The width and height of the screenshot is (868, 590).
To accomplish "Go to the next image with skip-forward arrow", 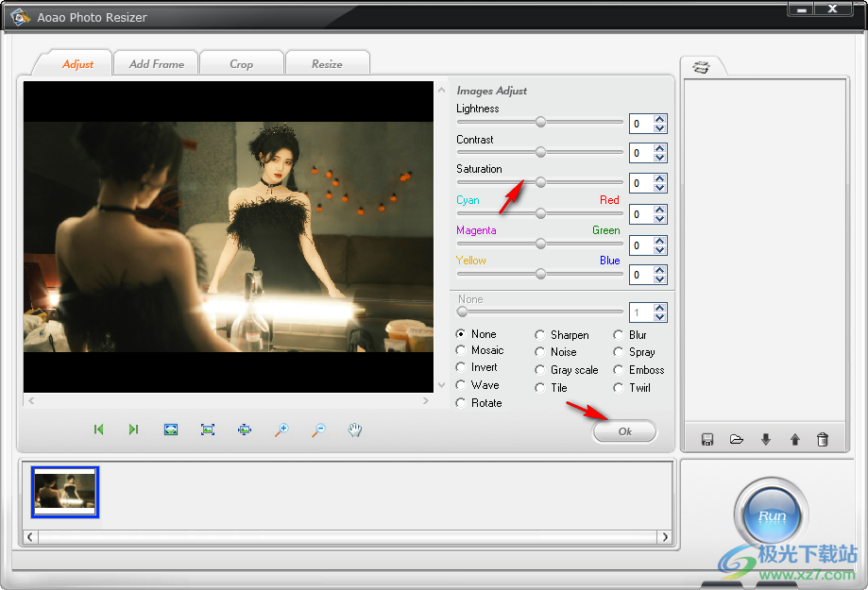I will (x=132, y=430).
